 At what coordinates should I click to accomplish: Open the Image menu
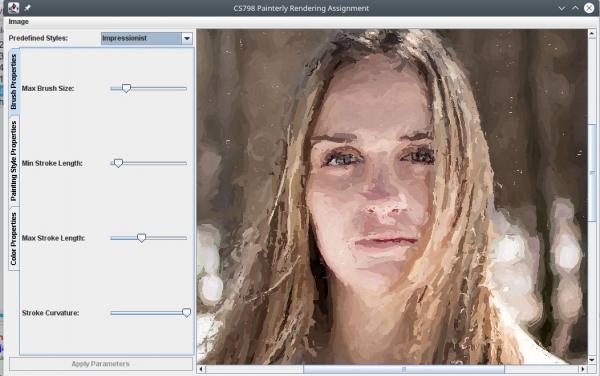tap(18, 22)
